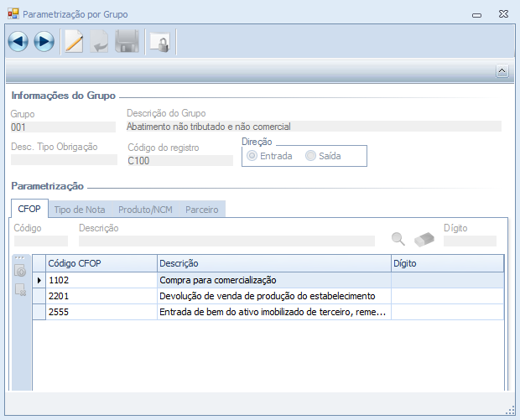This screenshot has width=520, height=420.
Task: Click the Descrição column header in grid
Action: point(274,263)
